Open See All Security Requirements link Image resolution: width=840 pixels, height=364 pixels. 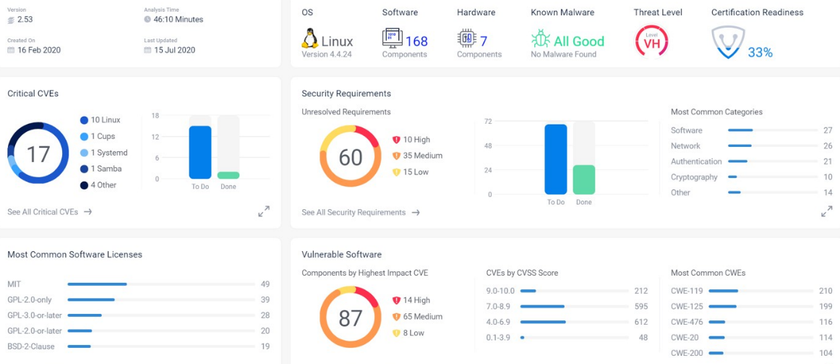tap(361, 212)
